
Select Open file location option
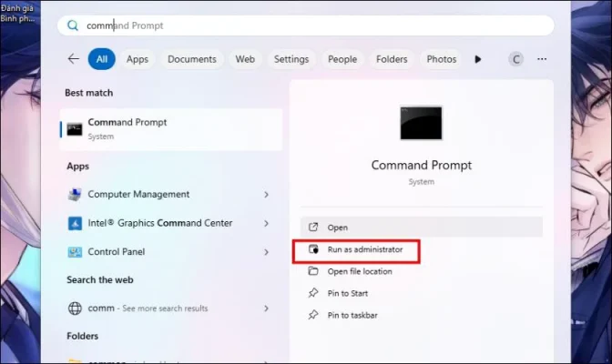point(360,271)
